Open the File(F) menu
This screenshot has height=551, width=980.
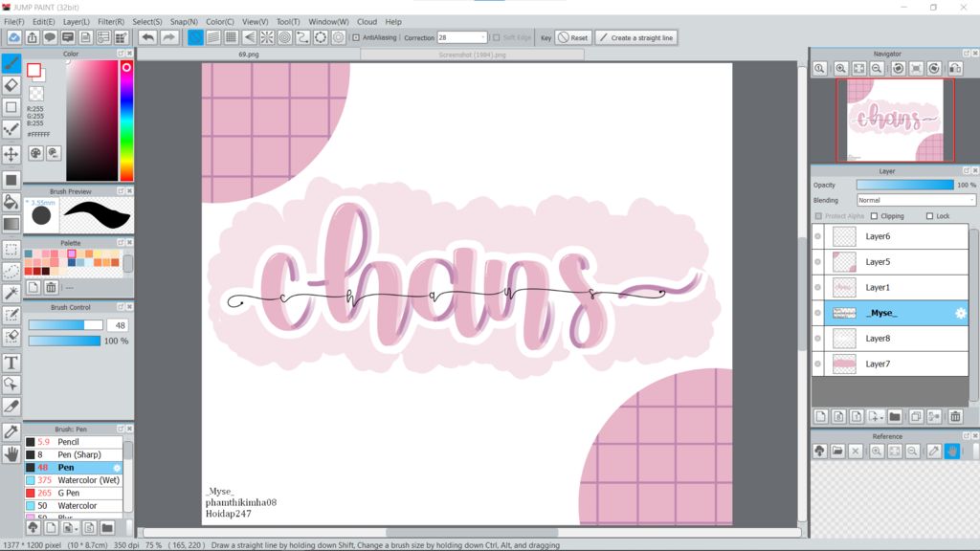[13, 21]
